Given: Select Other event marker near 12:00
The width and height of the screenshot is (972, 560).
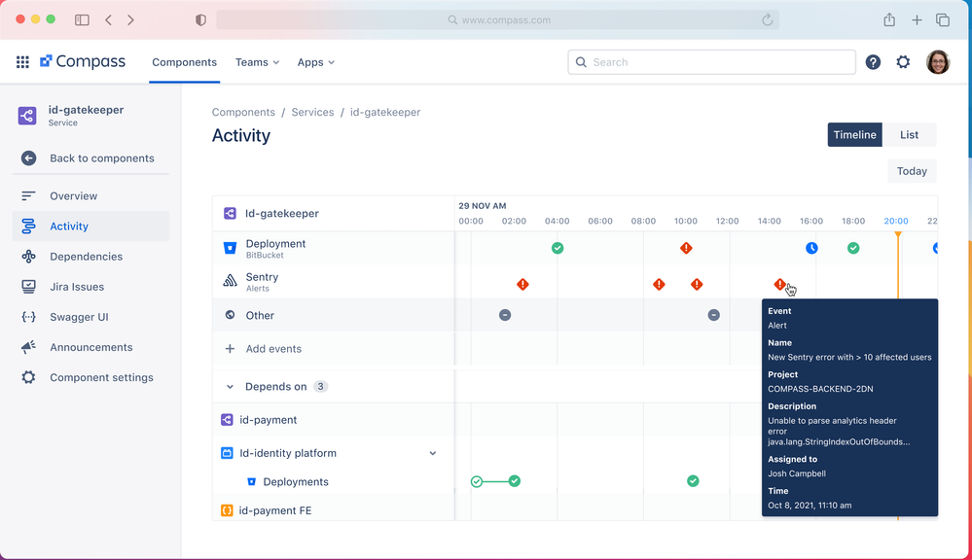Looking at the screenshot, I should point(714,315).
